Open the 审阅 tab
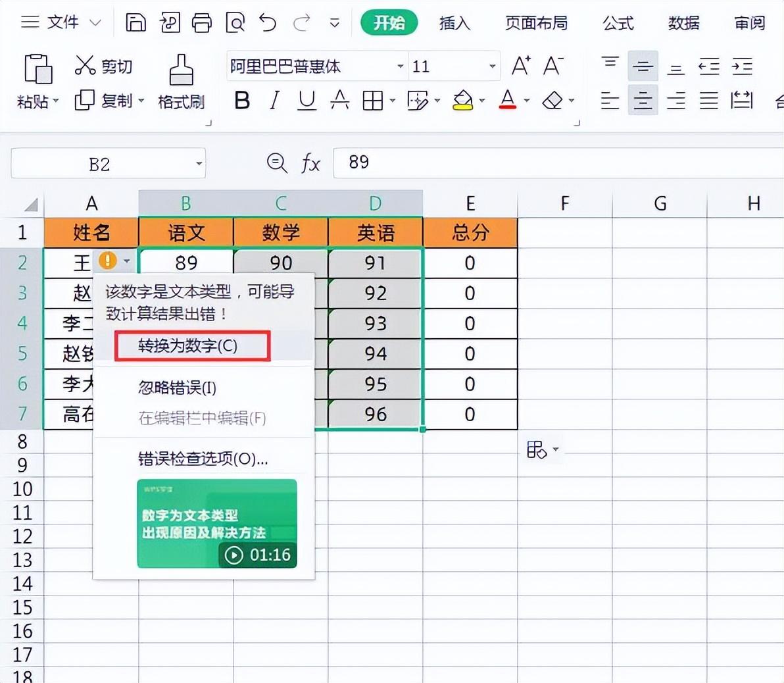The width and height of the screenshot is (784, 683). (749, 23)
